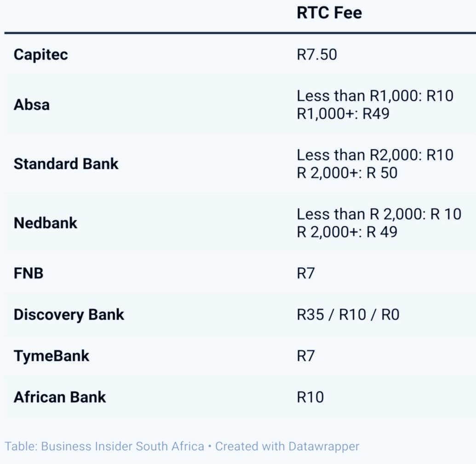Select the FNB row label
The width and height of the screenshot is (476, 464).
pos(28,273)
